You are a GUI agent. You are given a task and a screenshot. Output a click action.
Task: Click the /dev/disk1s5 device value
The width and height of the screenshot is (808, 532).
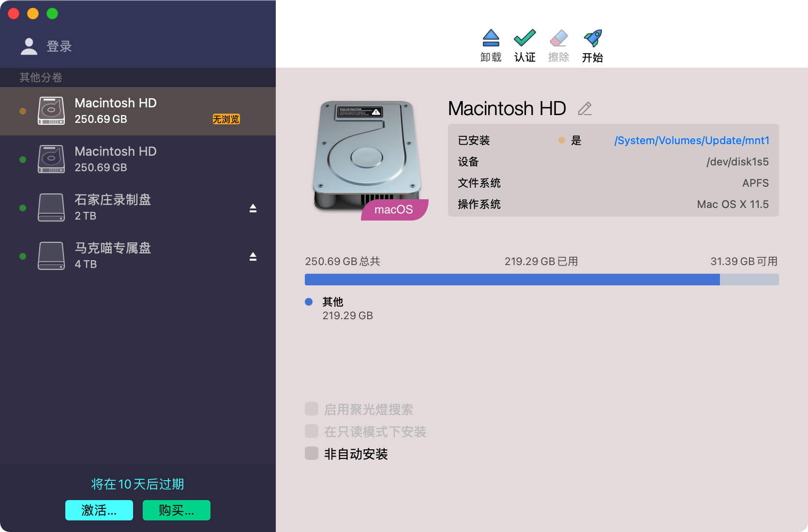(737, 162)
